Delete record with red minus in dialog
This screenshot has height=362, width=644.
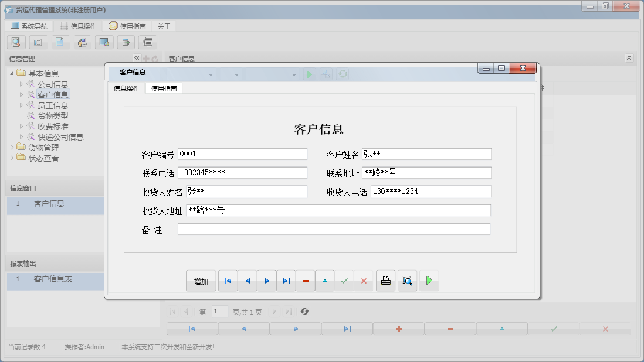pyautogui.click(x=306, y=281)
